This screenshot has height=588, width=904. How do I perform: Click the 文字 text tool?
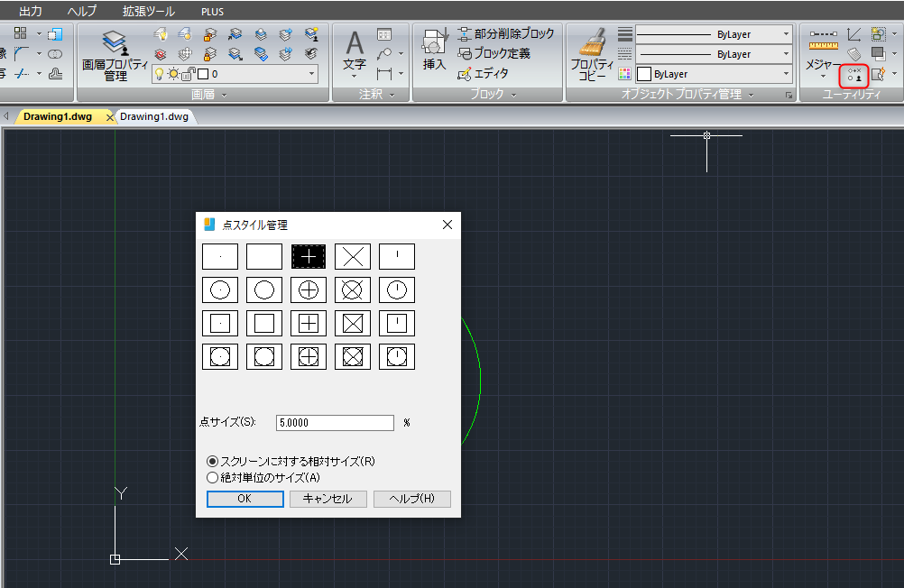[x=355, y=55]
